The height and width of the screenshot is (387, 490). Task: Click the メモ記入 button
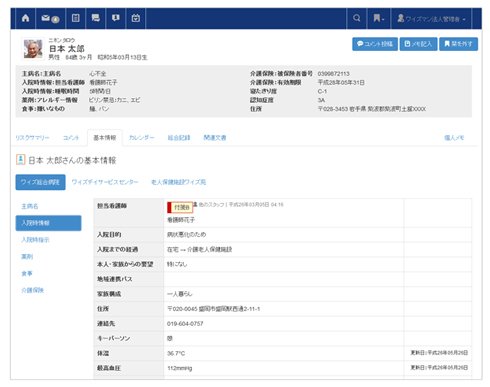(418, 44)
